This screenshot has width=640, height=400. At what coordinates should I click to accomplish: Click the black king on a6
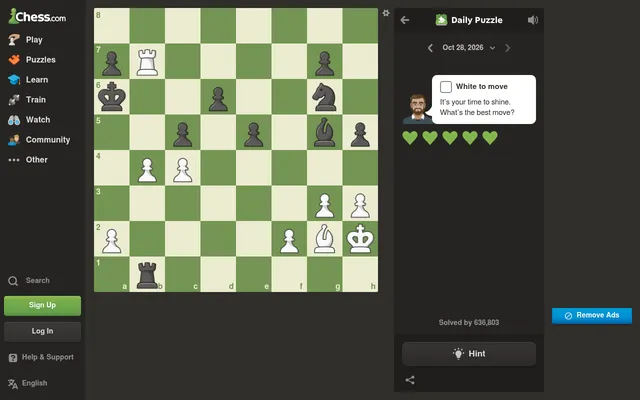click(x=112, y=97)
